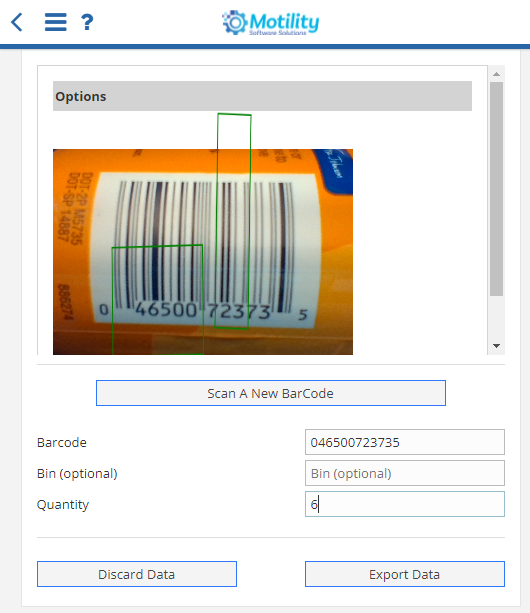Click the green detection box over digits 46500
Screen dimensions: 530x613
tap(158, 300)
